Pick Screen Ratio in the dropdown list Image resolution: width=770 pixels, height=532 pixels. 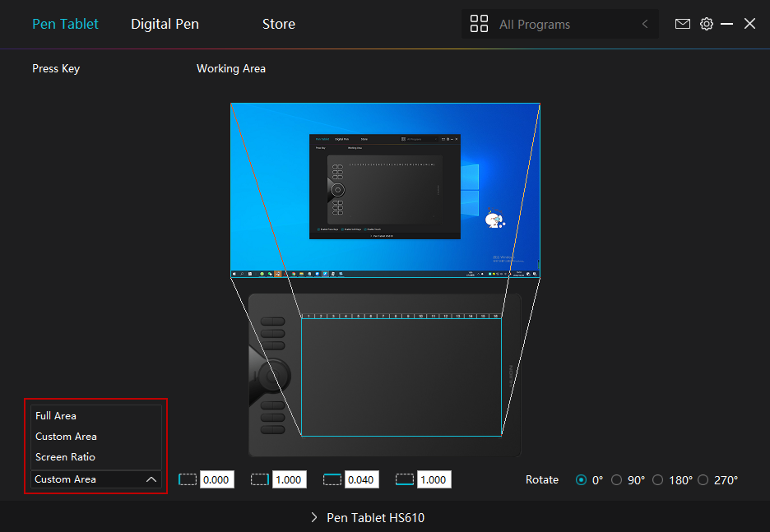pyautogui.click(x=65, y=457)
